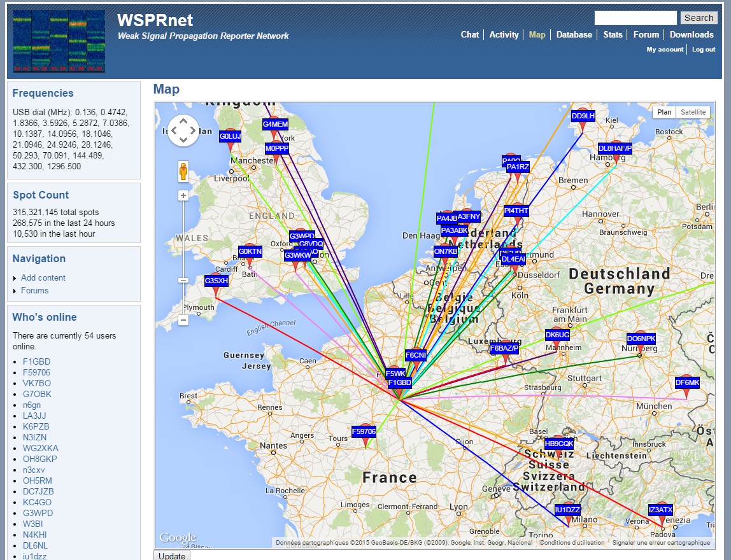Open the Database menu item
Viewport: 731px width, 560px height.
click(x=574, y=34)
